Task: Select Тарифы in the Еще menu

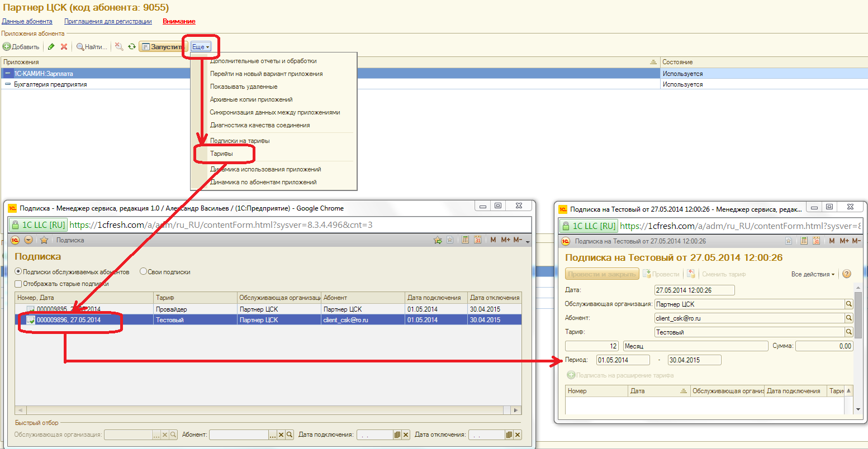Action: [221, 154]
